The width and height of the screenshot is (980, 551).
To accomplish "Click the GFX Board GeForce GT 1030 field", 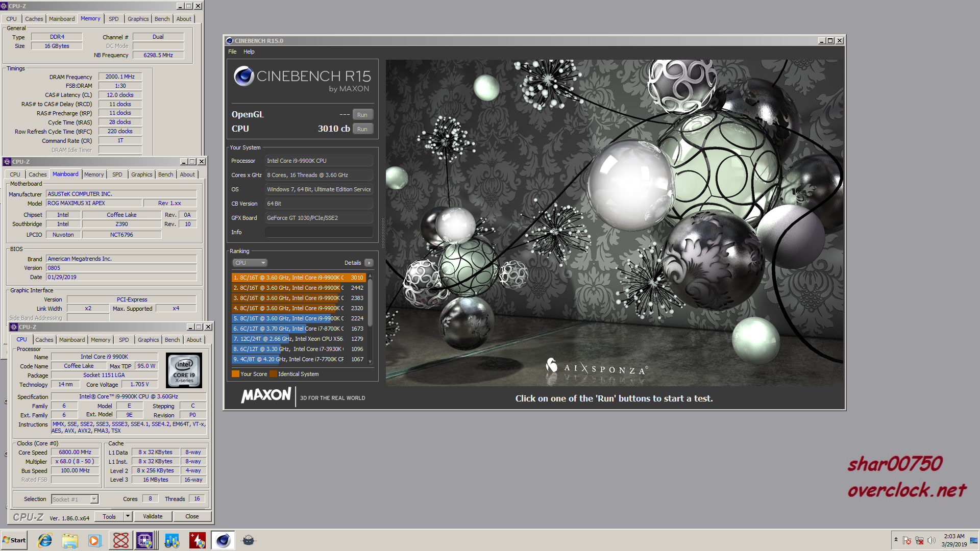I will pyautogui.click(x=318, y=218).
